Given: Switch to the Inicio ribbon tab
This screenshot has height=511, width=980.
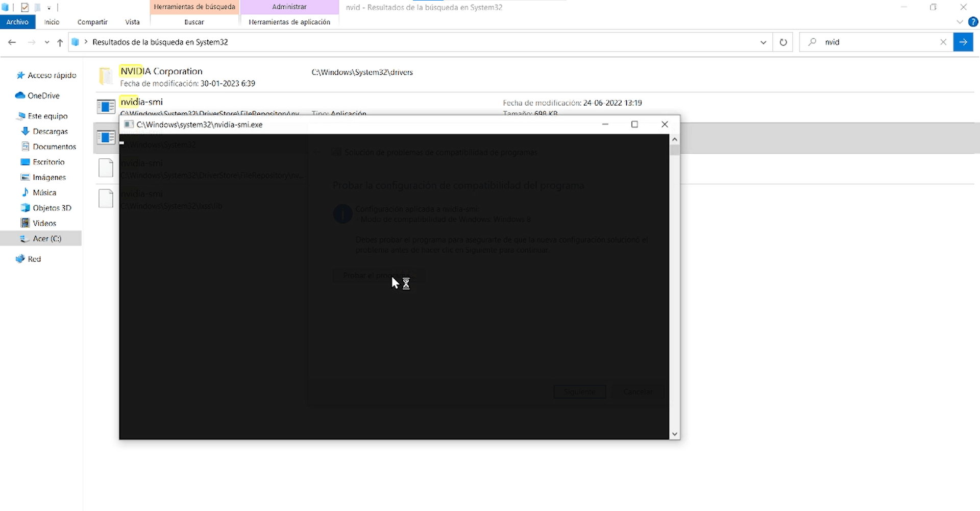Looking at the screenshot, I should pyautogui.click(x=52, y=22).
